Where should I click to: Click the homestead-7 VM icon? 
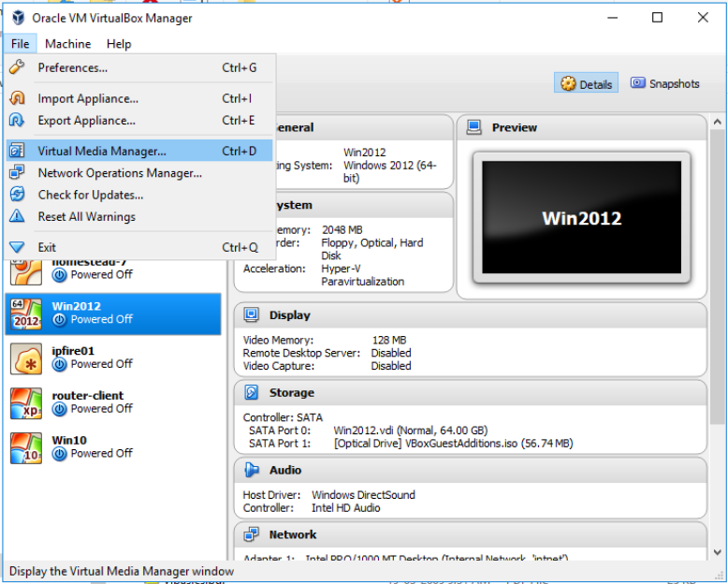[x=26, y=272]
